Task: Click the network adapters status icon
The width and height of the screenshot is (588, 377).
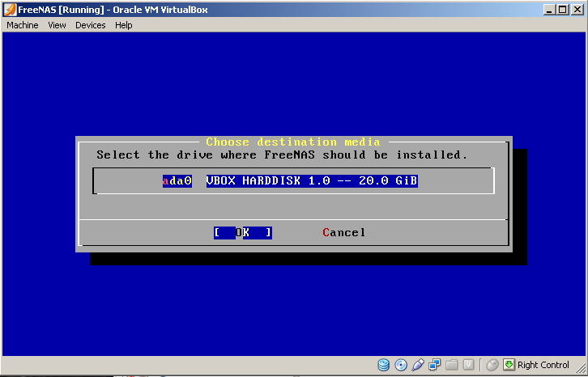Action: click(435, 365)
